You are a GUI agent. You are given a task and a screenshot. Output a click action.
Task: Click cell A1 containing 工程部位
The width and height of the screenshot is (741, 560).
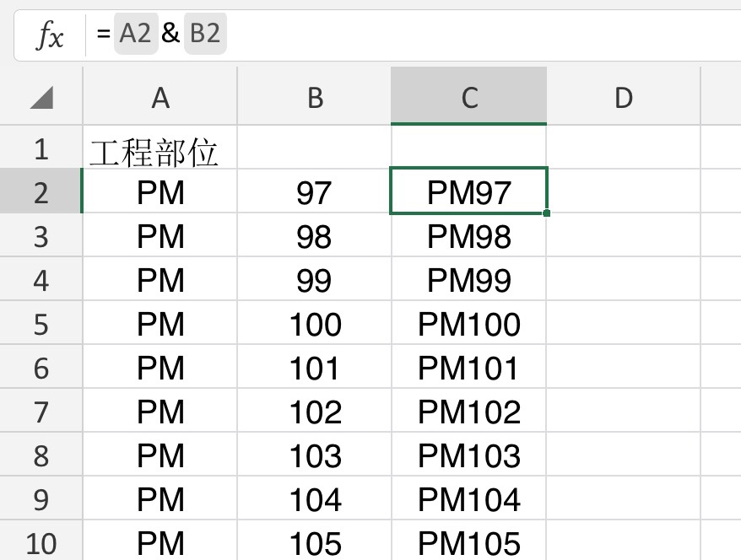point(160,151)
